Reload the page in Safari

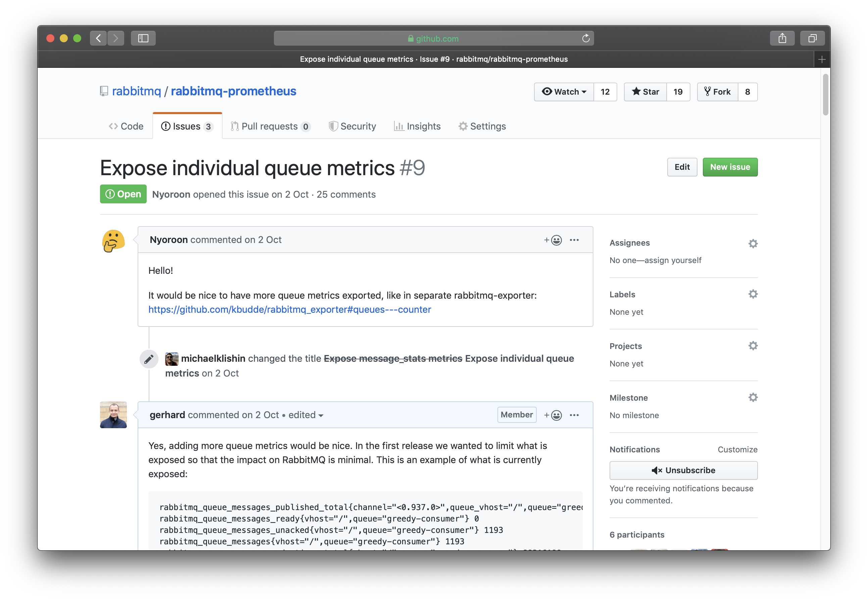[585, 38]
